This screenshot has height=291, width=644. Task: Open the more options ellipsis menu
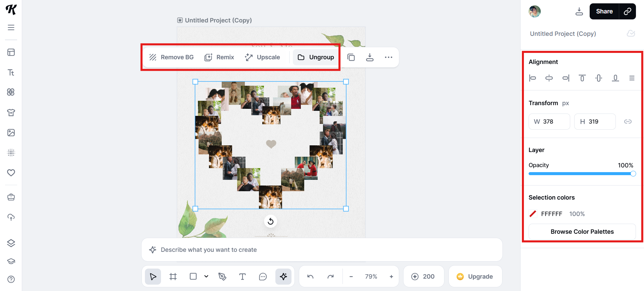[388, 57]
